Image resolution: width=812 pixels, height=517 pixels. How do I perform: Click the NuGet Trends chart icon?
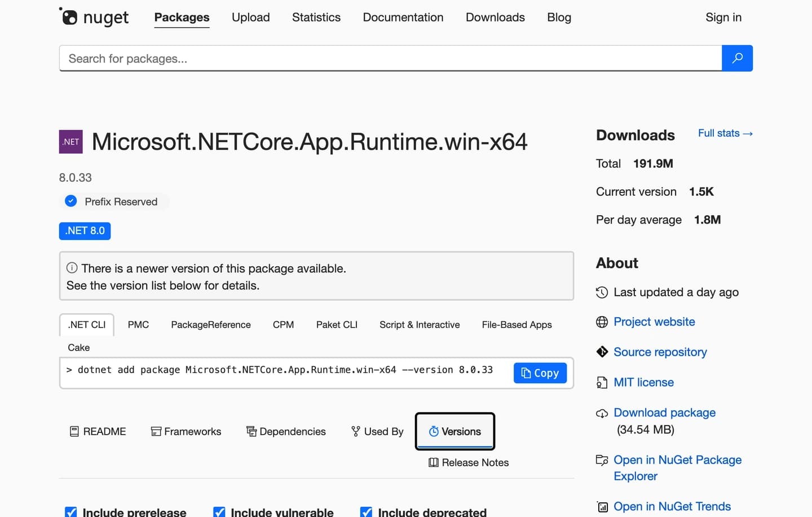[x=602, y=507]
